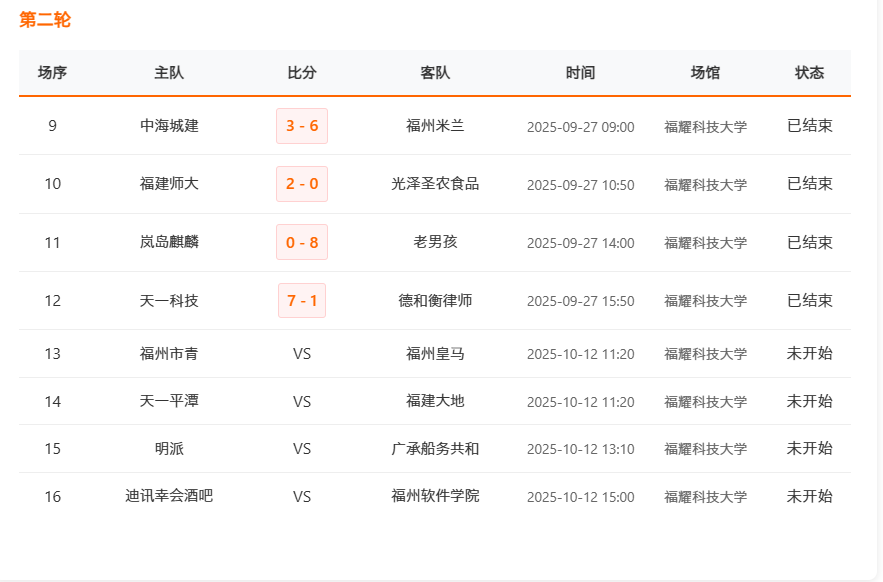Click the 2 - 0 score badge

(x=302, y=184)
